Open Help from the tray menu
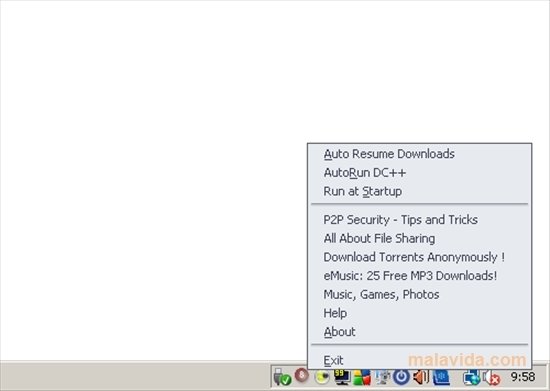The width and height of the screenshot is (550, 391). (420, 313)
